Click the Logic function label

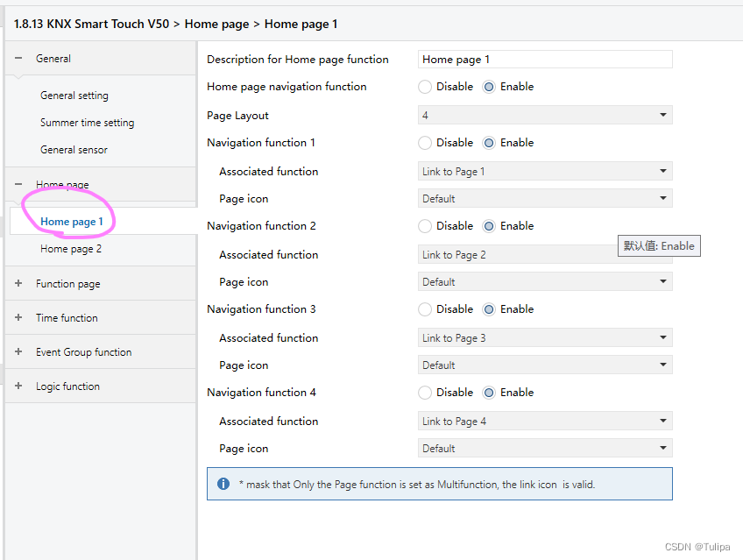click(67, 386)
